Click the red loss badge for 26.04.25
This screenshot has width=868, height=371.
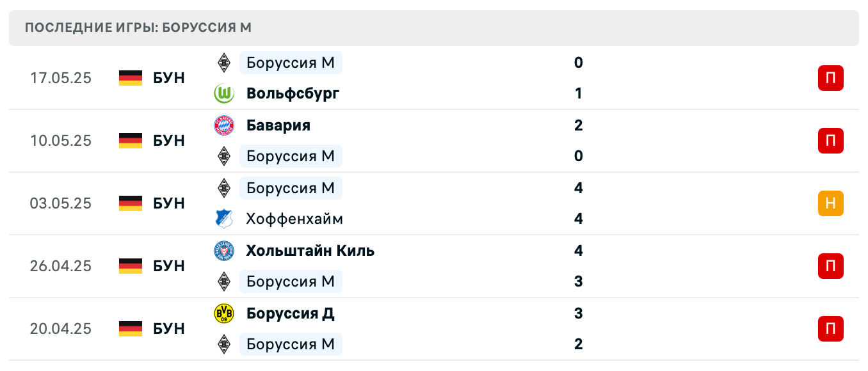[830, 266]
